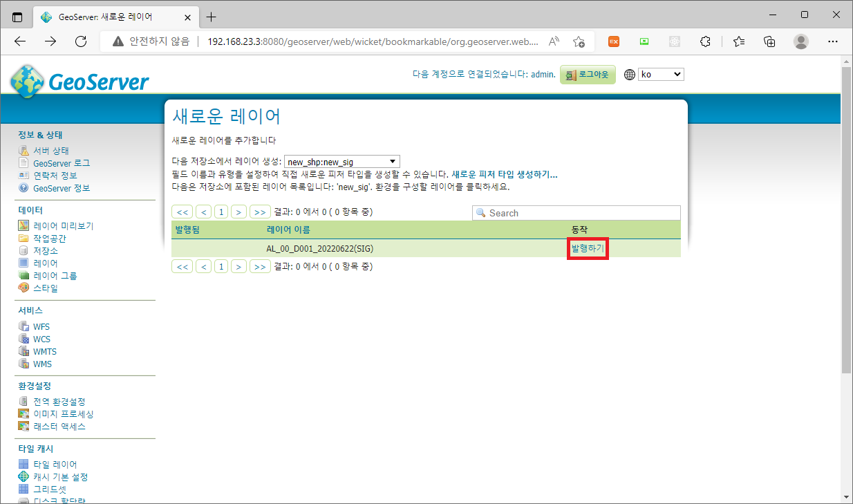Image resolution: width=853 pixels, height=504 pixels.
Task: Click the 이미지 프로세싱 icon
Action: (x=24, y=413)
